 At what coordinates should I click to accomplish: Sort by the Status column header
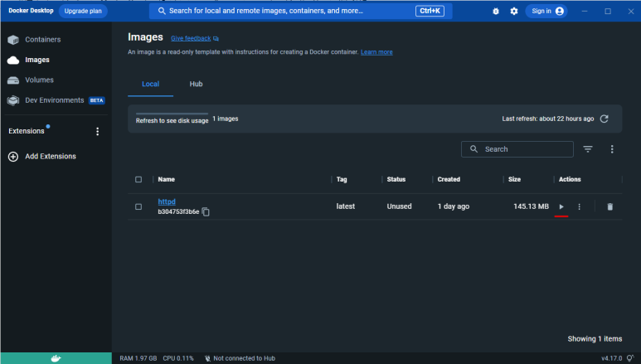[396, 180]
